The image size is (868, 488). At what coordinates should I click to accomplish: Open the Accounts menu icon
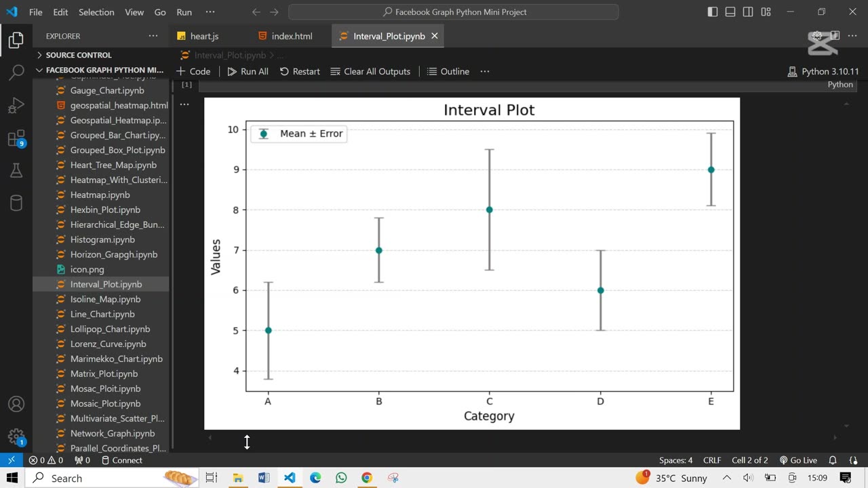click(16, 404)
